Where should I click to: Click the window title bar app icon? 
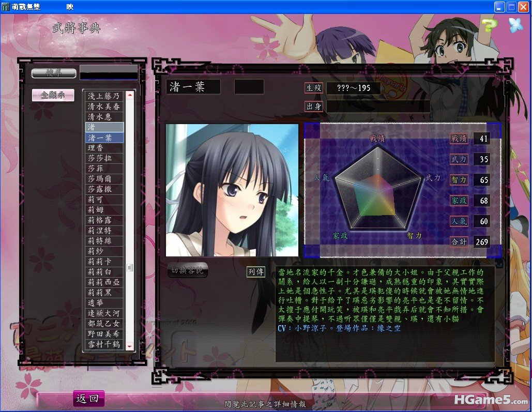(x=5, y=7)
